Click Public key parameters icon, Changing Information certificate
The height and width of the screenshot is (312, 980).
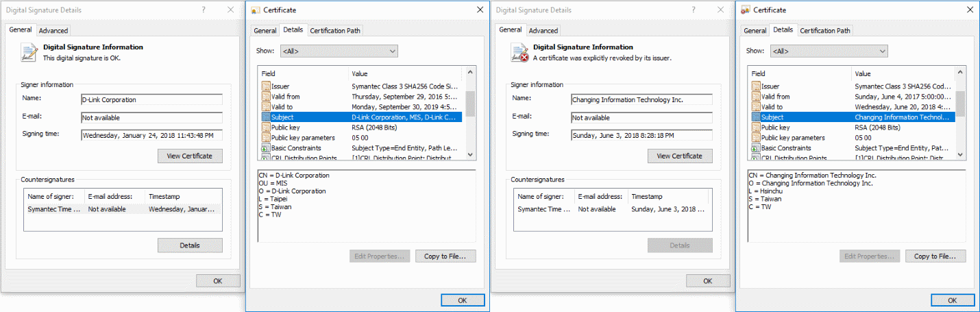756,138
